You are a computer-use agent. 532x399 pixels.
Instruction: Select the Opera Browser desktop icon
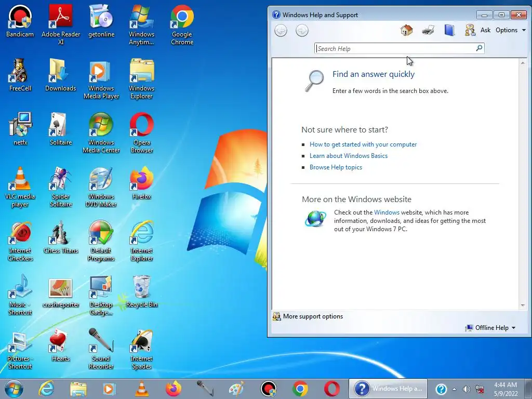click(141, 132)
